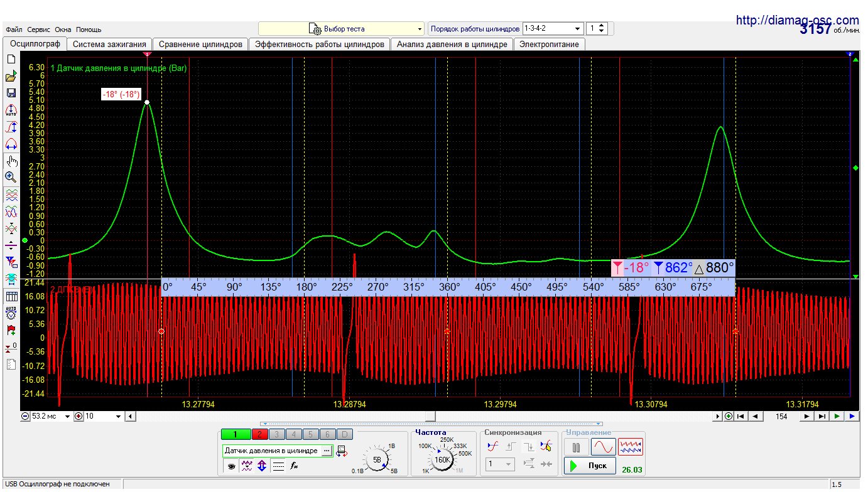
Task: Add a flag marker with red flag icon
Action: pos(11,329)
